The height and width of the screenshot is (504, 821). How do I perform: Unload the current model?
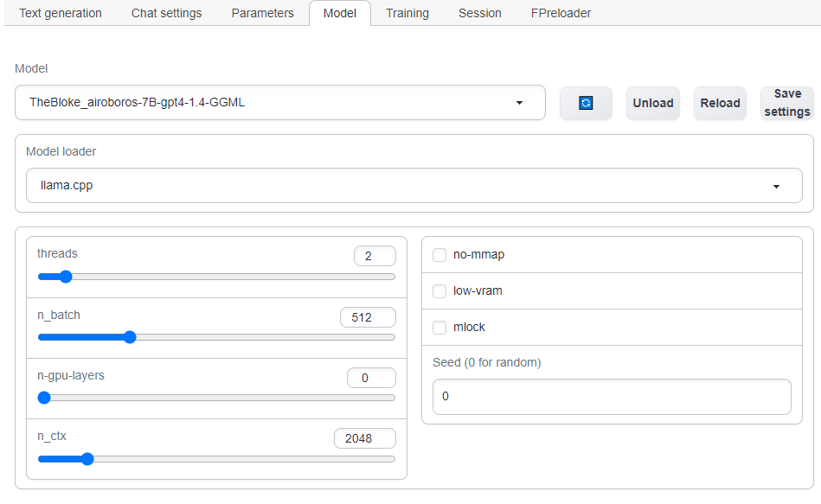[x=652, y=102]
